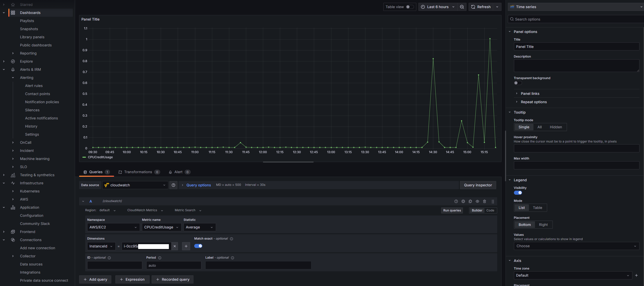Expand the Panel links section
Viewport: 644px width, 286px height.
[530, 94]
